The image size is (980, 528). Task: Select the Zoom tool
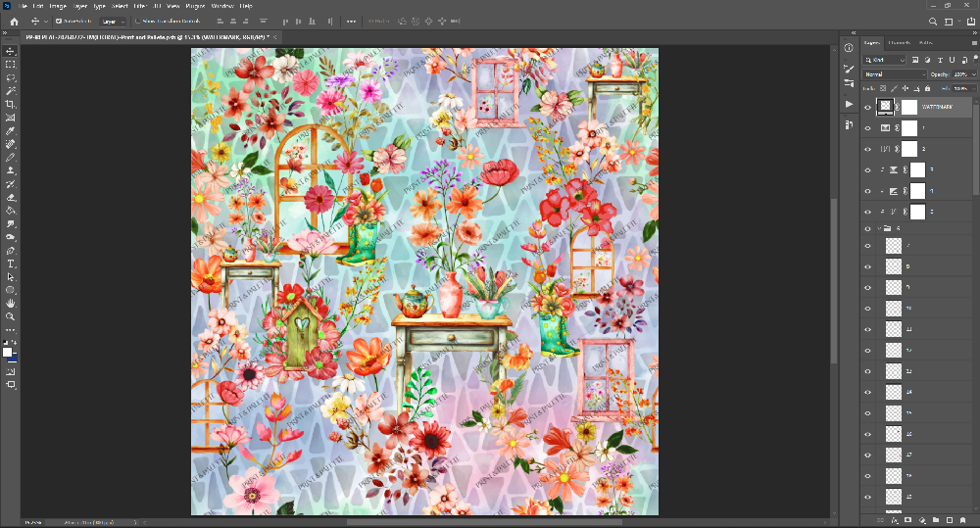point(11,316)
